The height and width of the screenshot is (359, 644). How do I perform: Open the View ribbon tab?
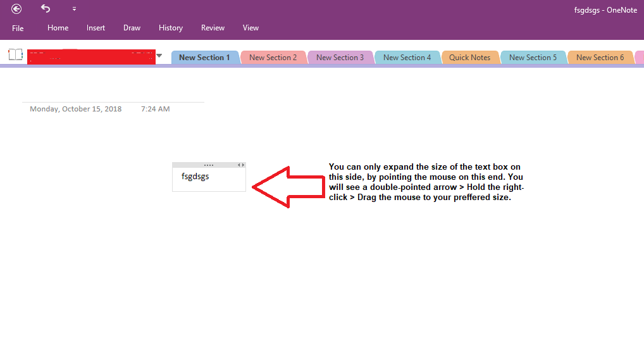pyautogui.click(x=251, y=28)
